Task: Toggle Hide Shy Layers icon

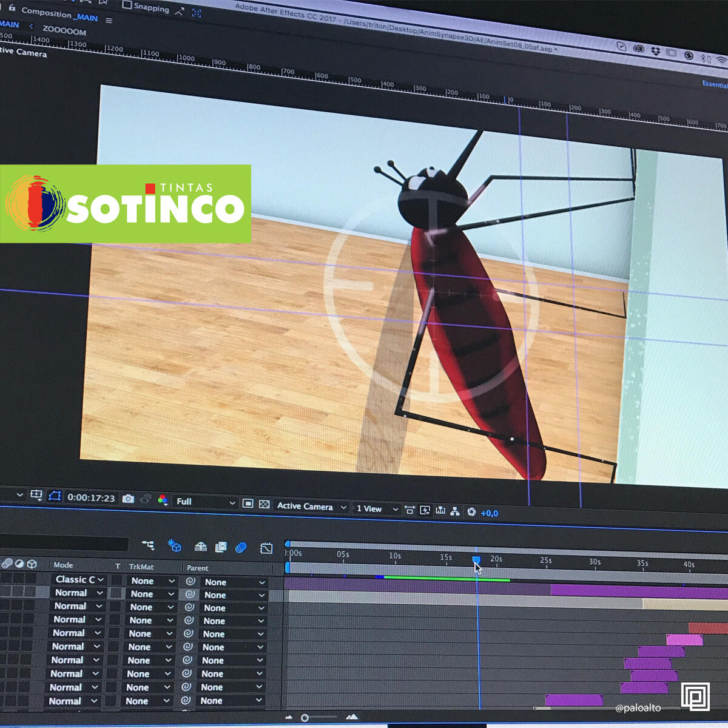Action: pos(201,547)
